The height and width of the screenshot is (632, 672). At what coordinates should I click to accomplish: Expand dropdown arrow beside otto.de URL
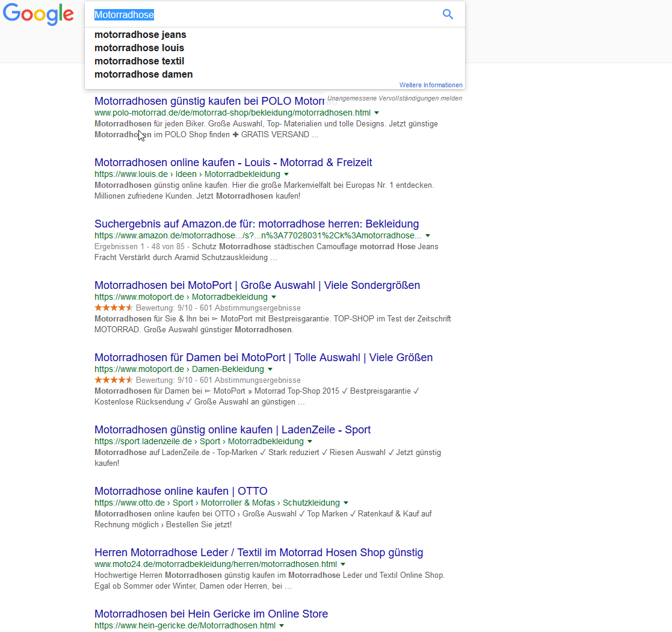[x=346, y=503]
